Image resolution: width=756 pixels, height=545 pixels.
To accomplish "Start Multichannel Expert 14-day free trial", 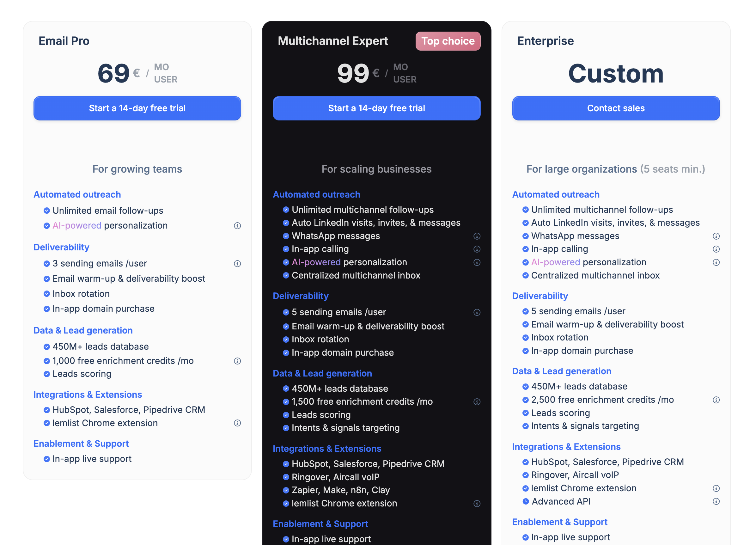I will click(376, 108).
